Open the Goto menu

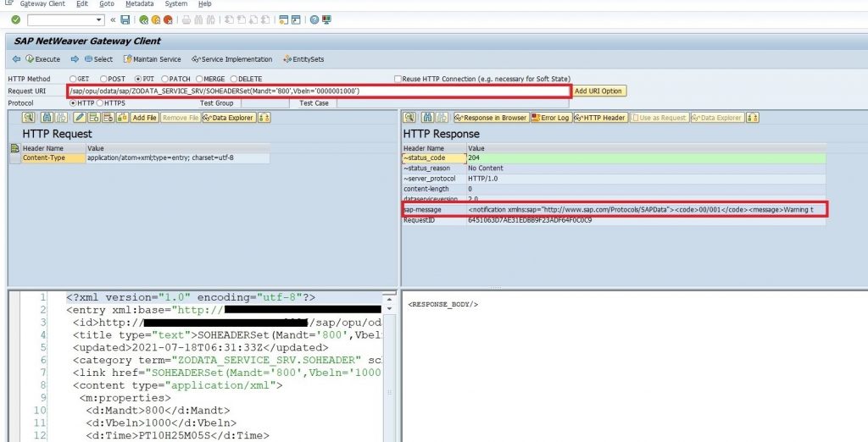107,4
